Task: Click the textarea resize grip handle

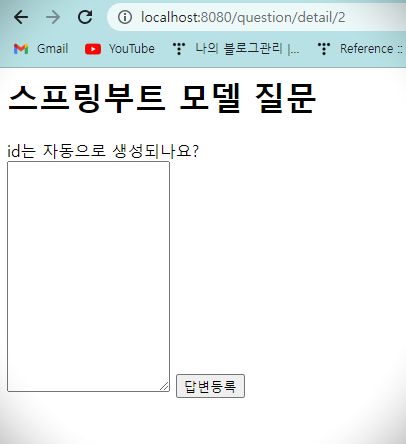Action: point(164,386)
